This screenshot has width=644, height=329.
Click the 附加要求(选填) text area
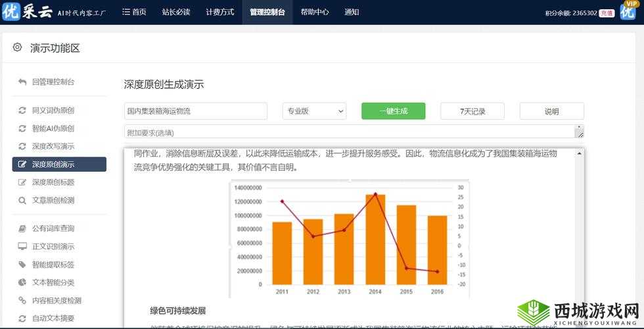[x=354, y=132]
